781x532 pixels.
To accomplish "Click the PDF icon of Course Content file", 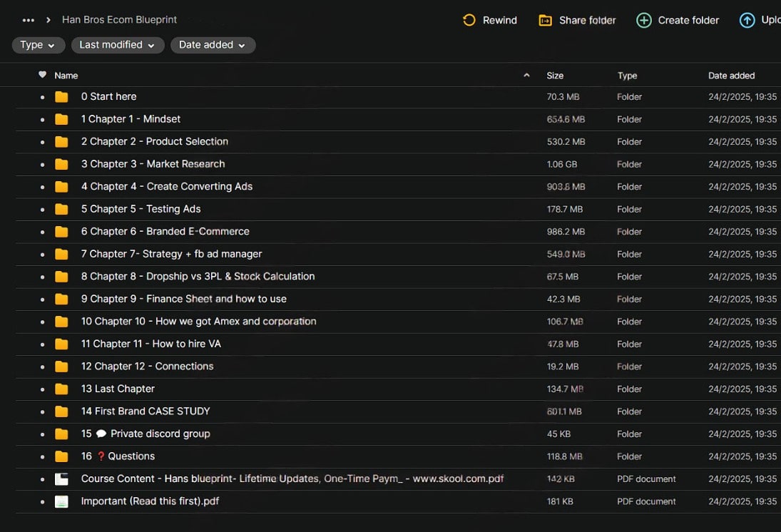I will click(x=61, y=479).
